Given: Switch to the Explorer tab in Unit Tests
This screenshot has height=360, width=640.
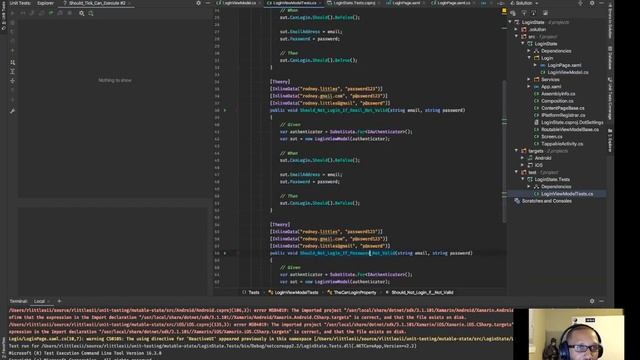Looking at the screenshot, I should coord(45,3).
